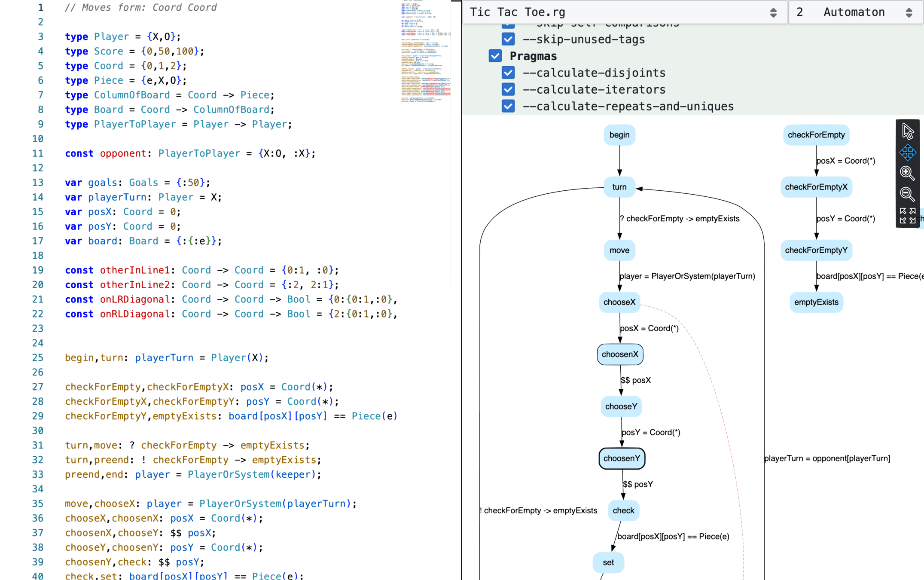Select the 'begin' graph node
Image resolution: width=924 pixels, height=580 pixels.
pyautogui.click(x=619, y=135)
